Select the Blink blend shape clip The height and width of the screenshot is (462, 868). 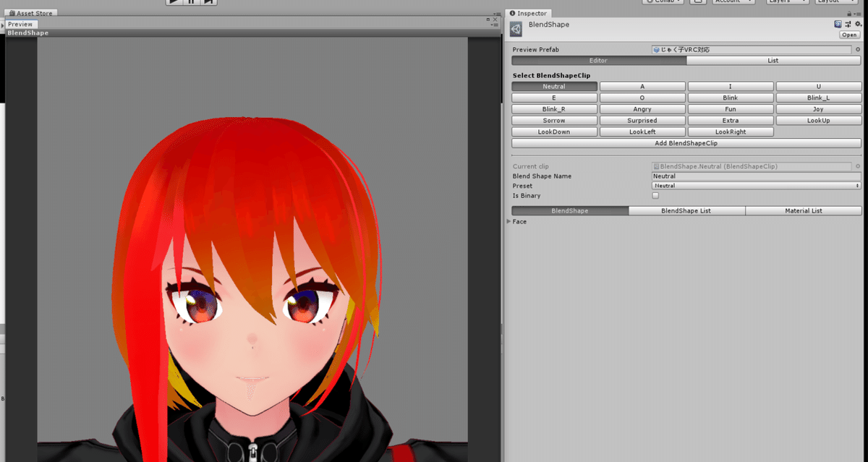coord(731,98)
